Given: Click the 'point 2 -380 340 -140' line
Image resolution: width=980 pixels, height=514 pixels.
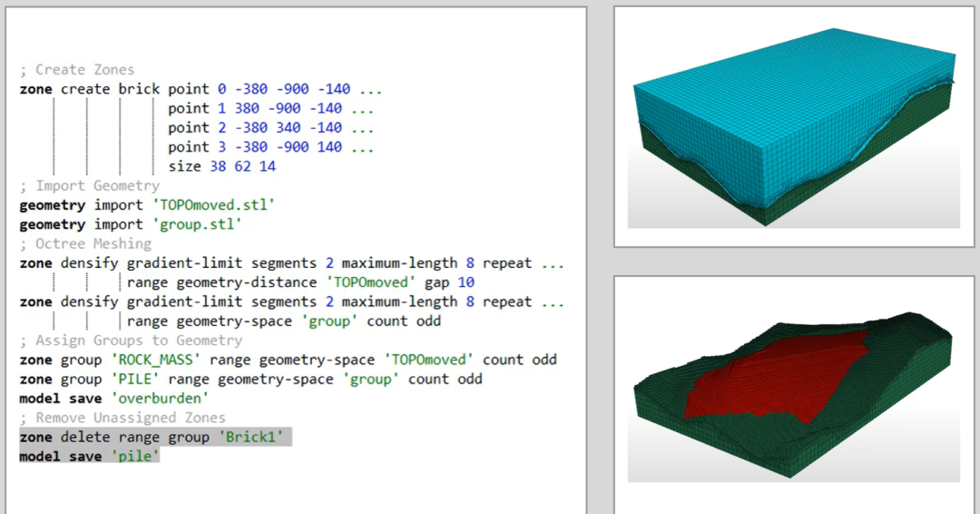Looking at the screenshot, I should pyautogui.click(x=270, y=127).
